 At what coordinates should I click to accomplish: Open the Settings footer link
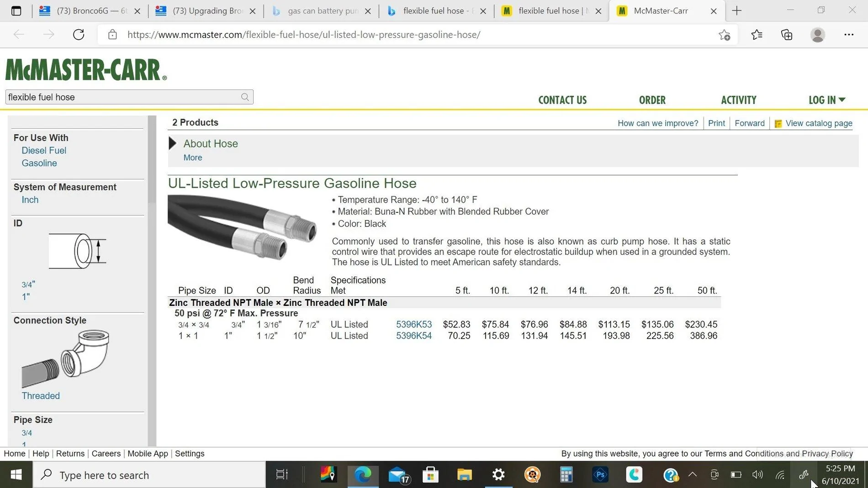[x=190, y=453]
